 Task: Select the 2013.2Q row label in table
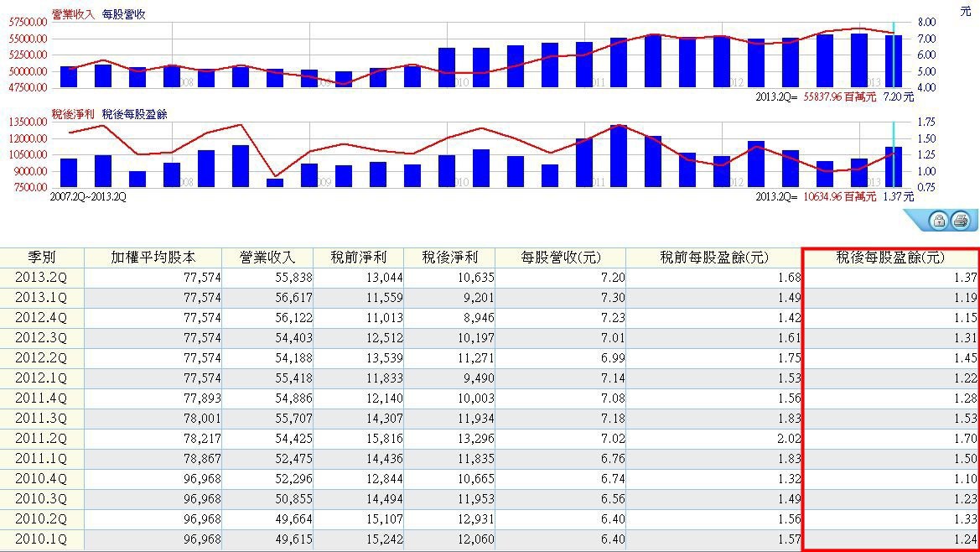(40, 277)
